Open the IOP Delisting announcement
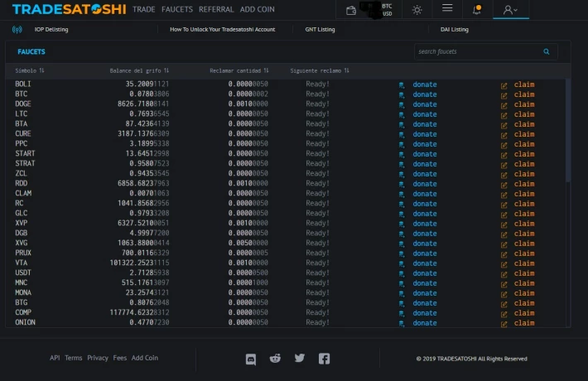The height and width of the screenshot is (381, 588). pos(51,29)
